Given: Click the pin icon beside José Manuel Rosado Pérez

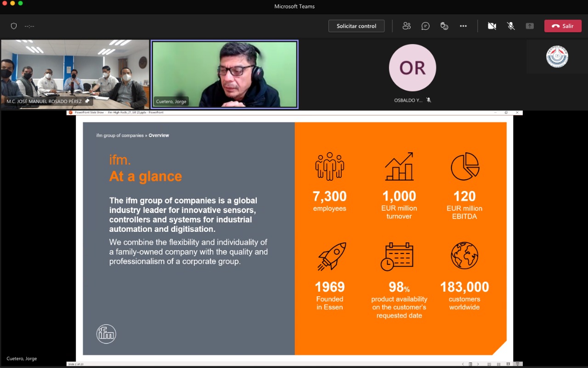Looking at the screenshot, I should coord(87,101).
